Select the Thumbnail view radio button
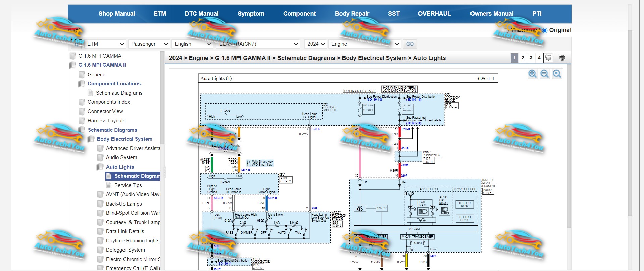 coord(506,30)
